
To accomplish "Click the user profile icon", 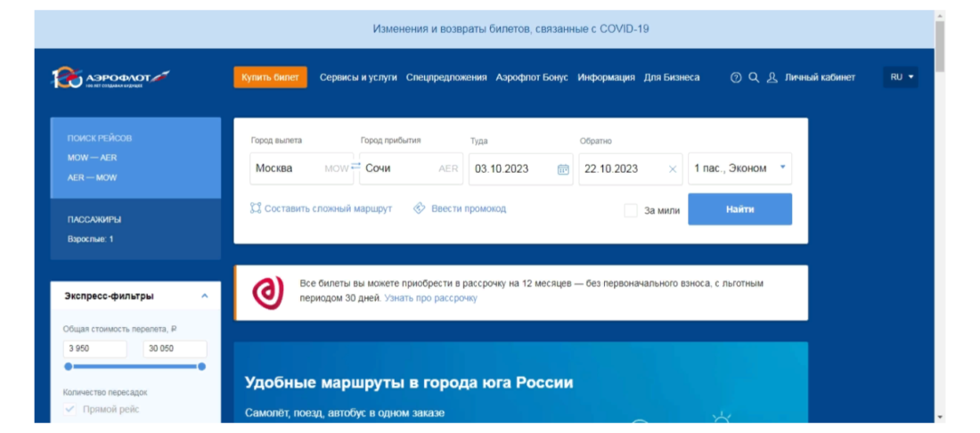I will 772,78.
